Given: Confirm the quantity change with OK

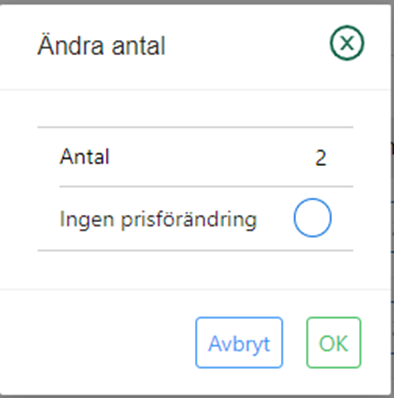Looking at the screenshot, I should pos(334,343).
